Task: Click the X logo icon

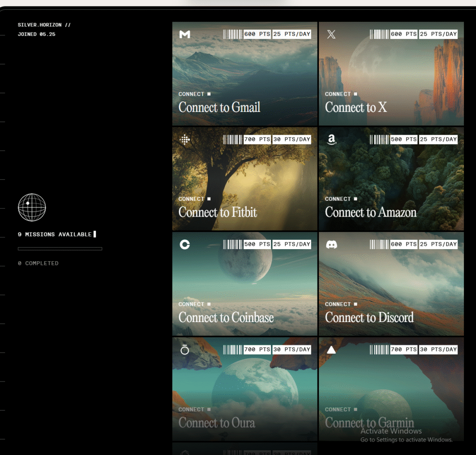Action: click(331, 34)
